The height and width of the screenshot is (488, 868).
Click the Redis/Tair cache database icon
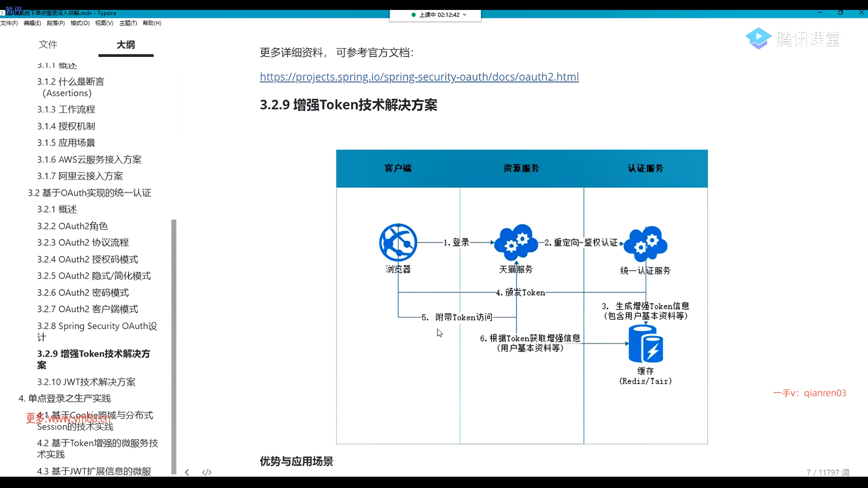point(646,344)
